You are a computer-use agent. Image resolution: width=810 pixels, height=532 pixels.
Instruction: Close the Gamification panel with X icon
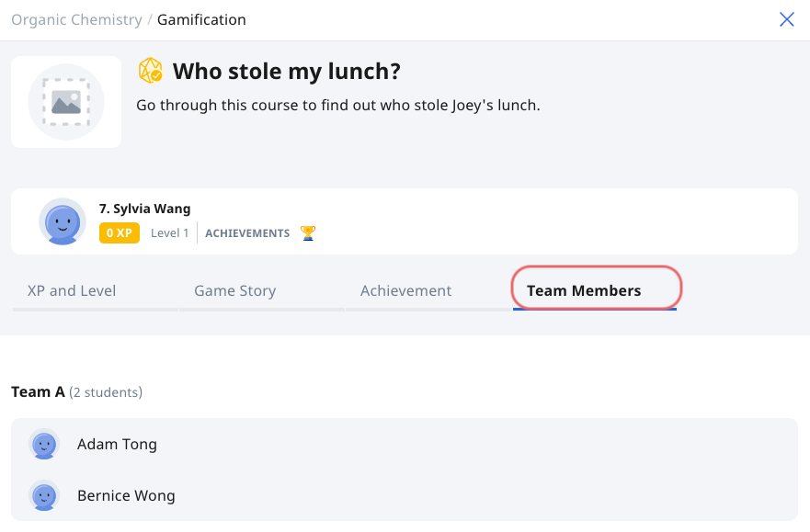[786, 19]
